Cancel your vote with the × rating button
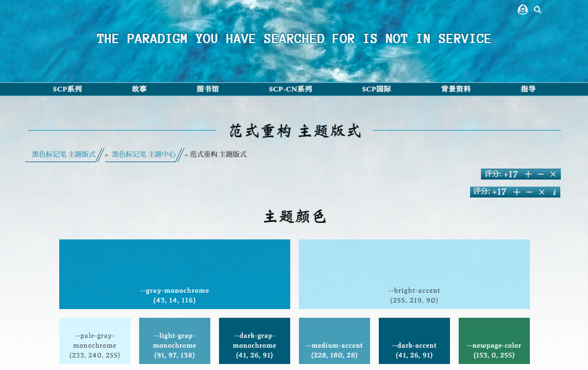This screenshot has height=370, width=588. (553, 174)
